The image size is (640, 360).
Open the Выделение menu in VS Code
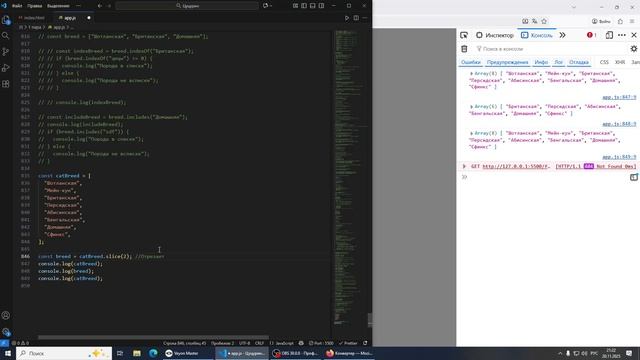click(x=58, y=6)
